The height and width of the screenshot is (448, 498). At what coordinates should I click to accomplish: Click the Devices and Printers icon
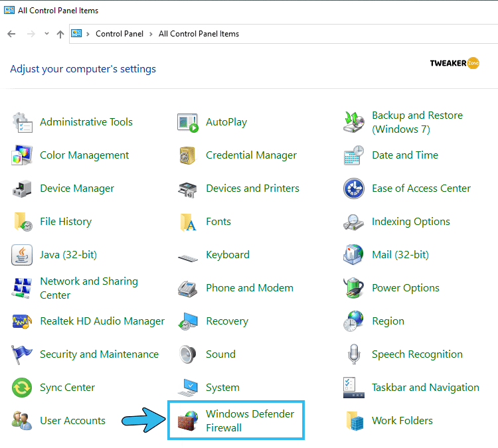point(187,190)
